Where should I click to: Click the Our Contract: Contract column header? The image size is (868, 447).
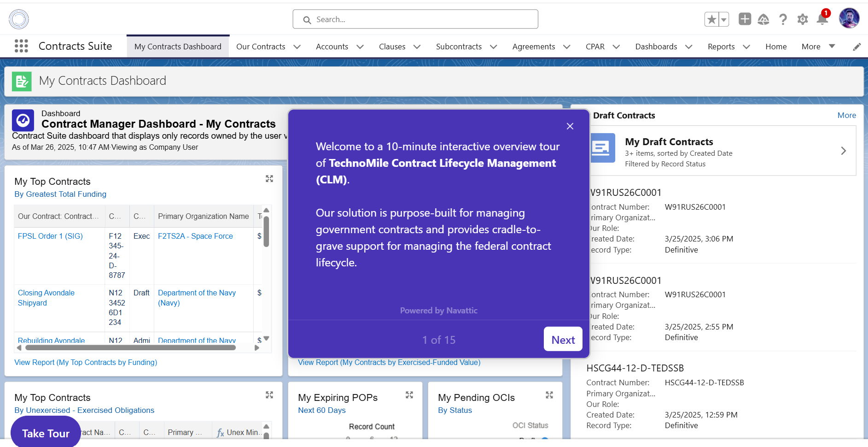point(58,216)
